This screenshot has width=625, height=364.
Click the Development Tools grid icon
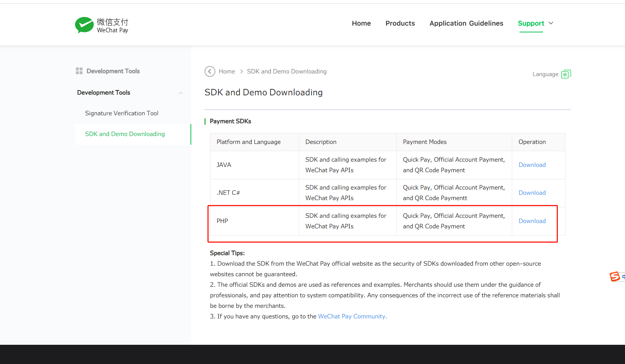pos(79,71)
